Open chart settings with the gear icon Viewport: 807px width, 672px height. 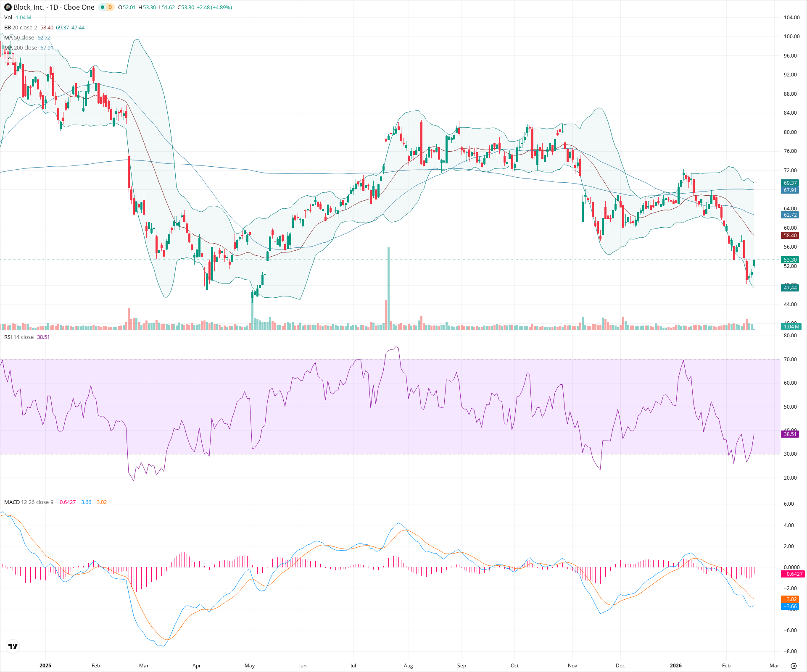click(x=794, y=665)
